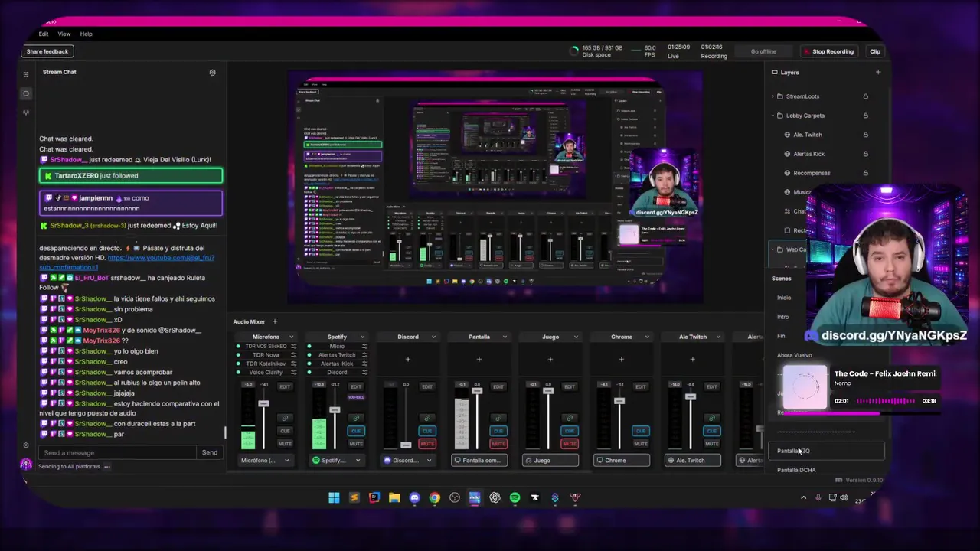
Task: Open File Explorer from the taskbar
Action: click(394, 497)
